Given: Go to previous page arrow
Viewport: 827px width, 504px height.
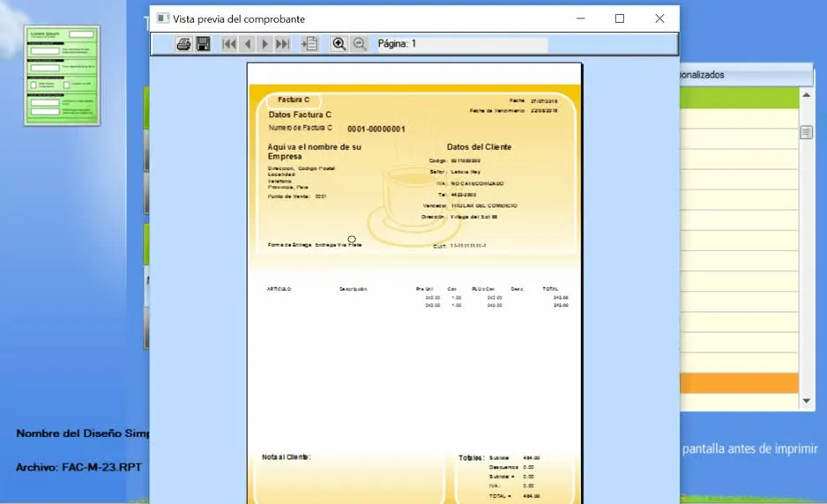Looking at the screenshot, I should [248, 44].
